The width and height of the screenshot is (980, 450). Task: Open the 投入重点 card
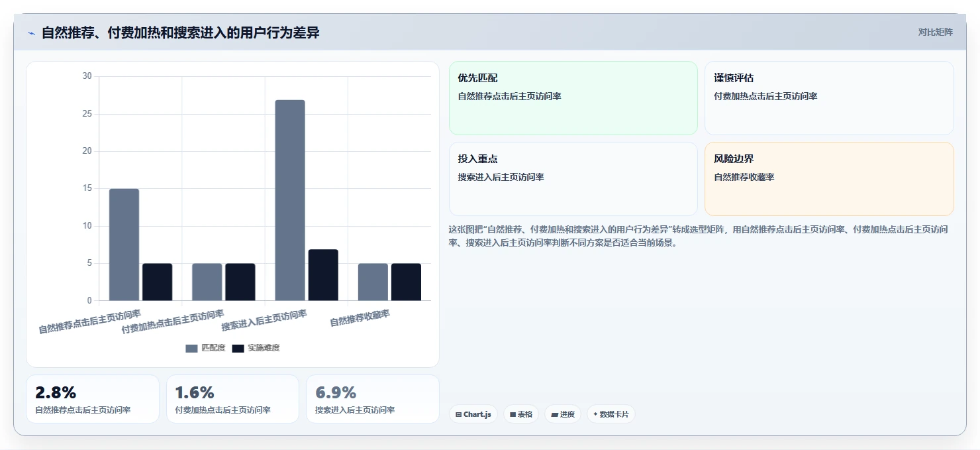(x=573, y=179)
